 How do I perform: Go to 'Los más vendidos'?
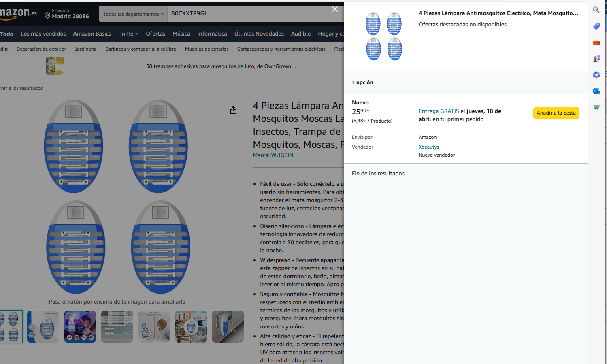(43, 34)
